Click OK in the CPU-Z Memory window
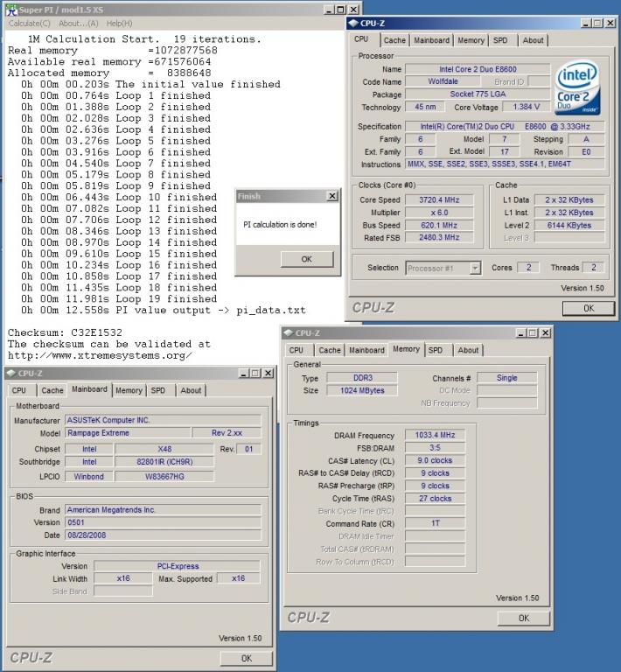The height and width of the screenshot is (672, 621). coord(524,618)
